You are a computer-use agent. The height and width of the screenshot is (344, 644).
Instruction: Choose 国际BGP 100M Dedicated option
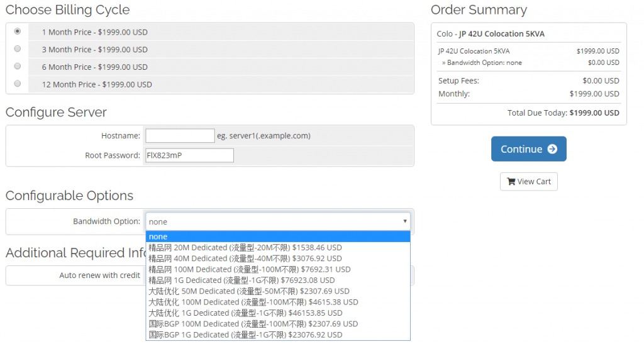tap(253, 324)
